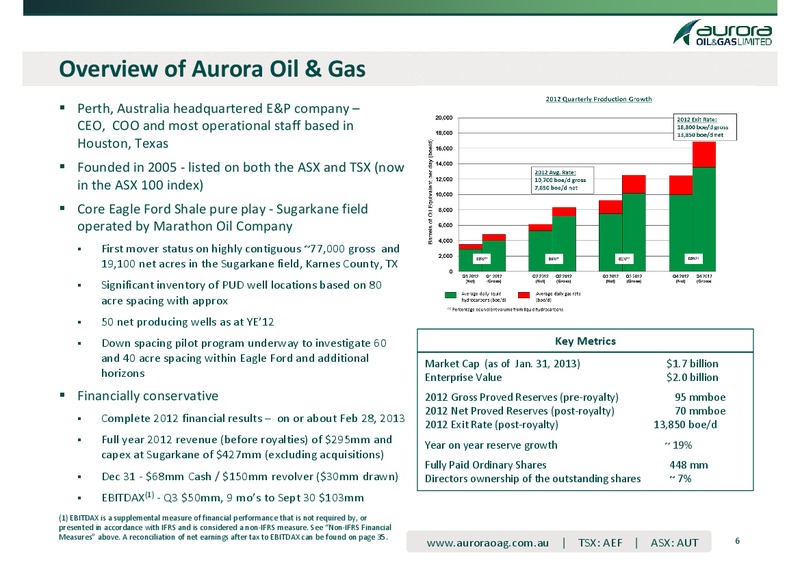Viewport: 800px width, 565px height.
Task: Select the 'Financially conservative' bullet
Action: coord(147,396)
